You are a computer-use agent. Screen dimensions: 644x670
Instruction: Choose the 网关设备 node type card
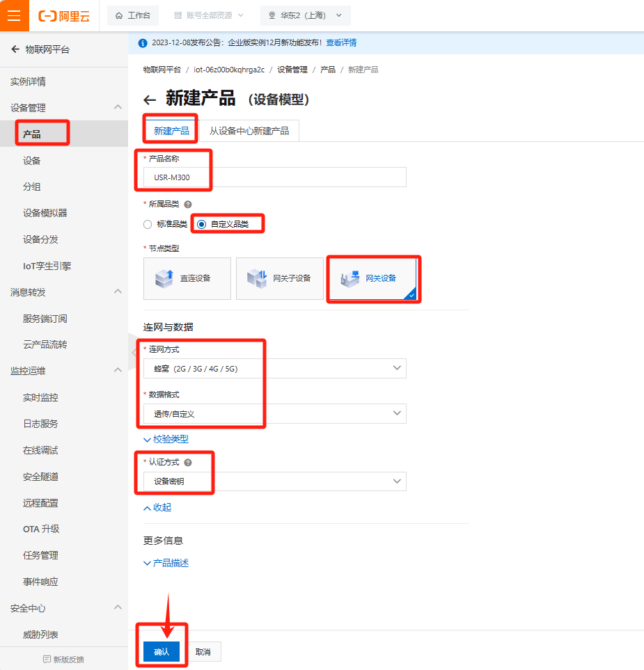point(372,278)
